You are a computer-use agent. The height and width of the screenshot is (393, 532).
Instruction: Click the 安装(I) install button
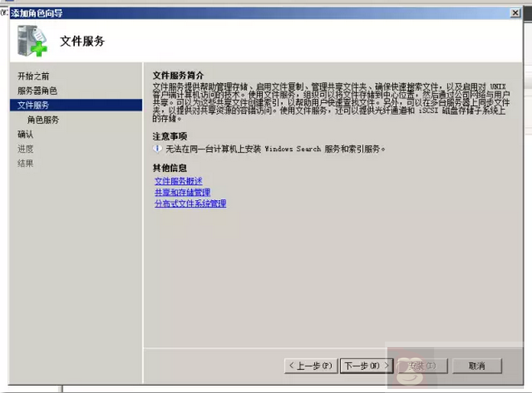pyautogui.click(x=422, y=366)
